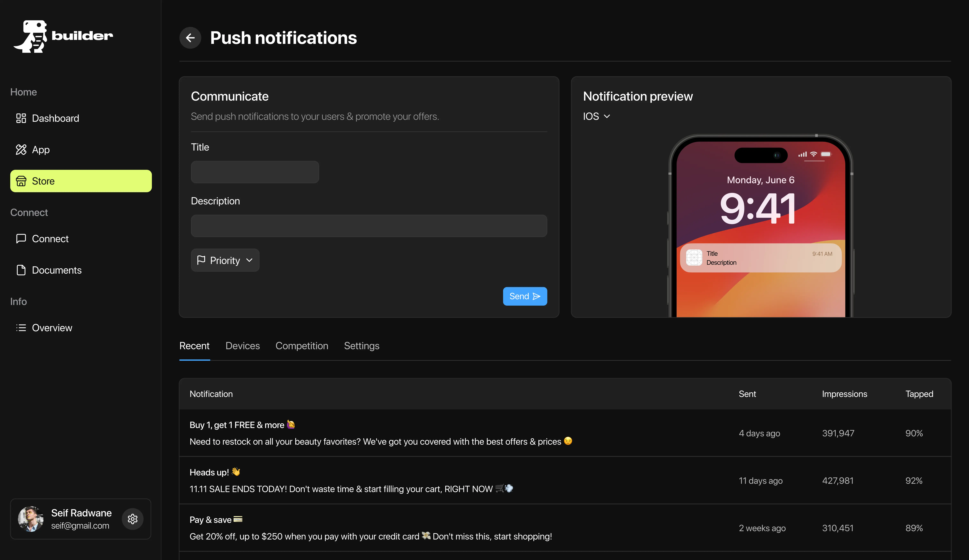This screenshot has height=560, width=969.
Task: Click Seif Radwane's profile avatar
Action: click(31, 519)
